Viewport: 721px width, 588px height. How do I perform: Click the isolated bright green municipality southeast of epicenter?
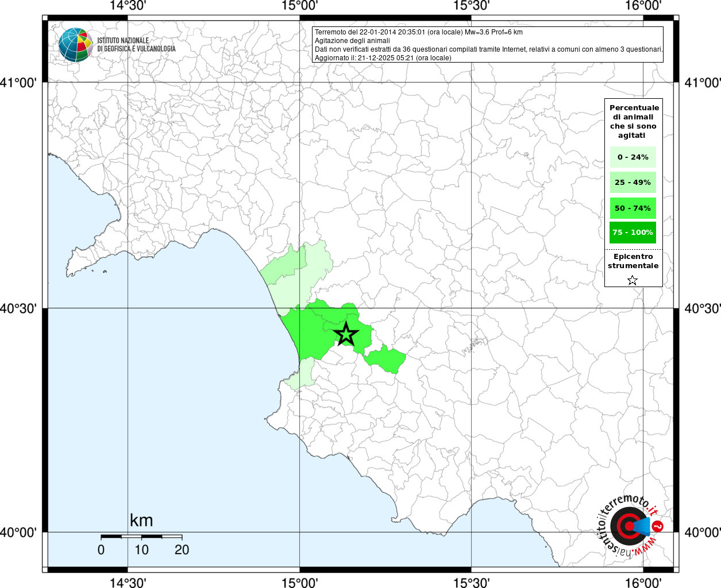pyautogui.click(x=385, y=359)
